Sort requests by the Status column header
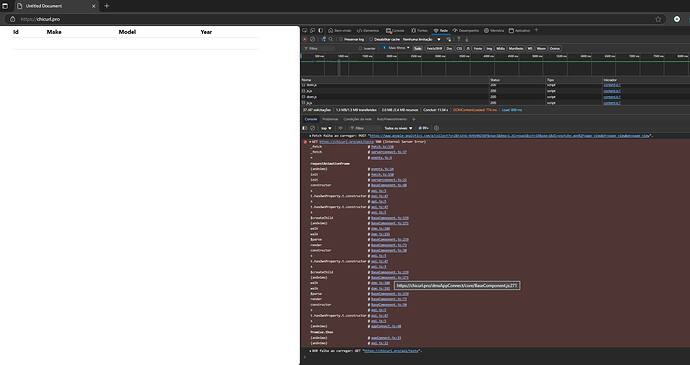This screenshot has width=690, height=365. click(518, 80)
